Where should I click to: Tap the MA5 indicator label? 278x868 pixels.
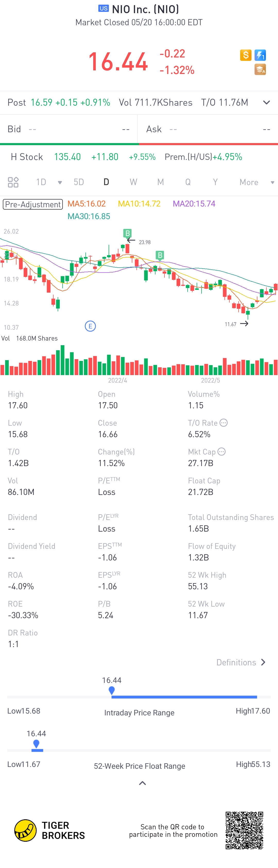86,204
